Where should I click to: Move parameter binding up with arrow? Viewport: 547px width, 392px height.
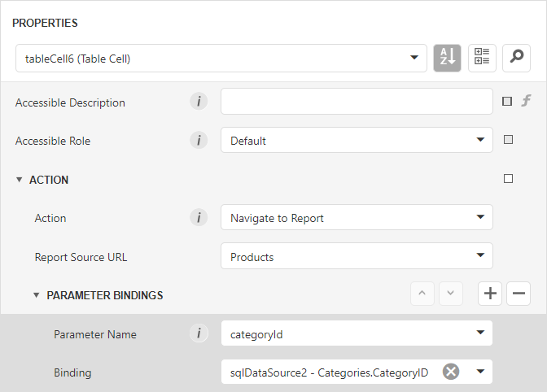click(422, 294)
